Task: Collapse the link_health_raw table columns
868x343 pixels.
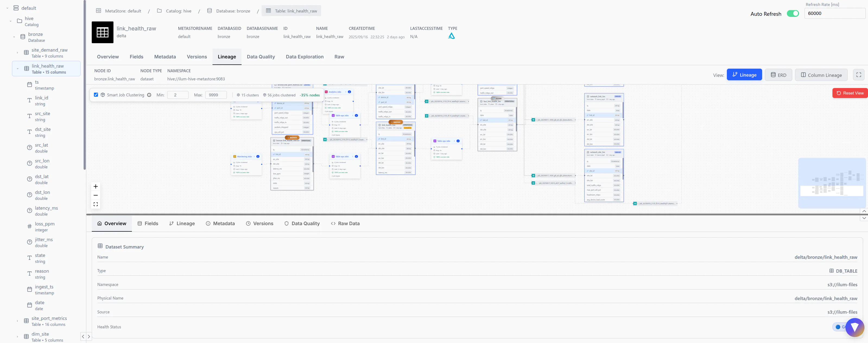Action: [18, 68]
